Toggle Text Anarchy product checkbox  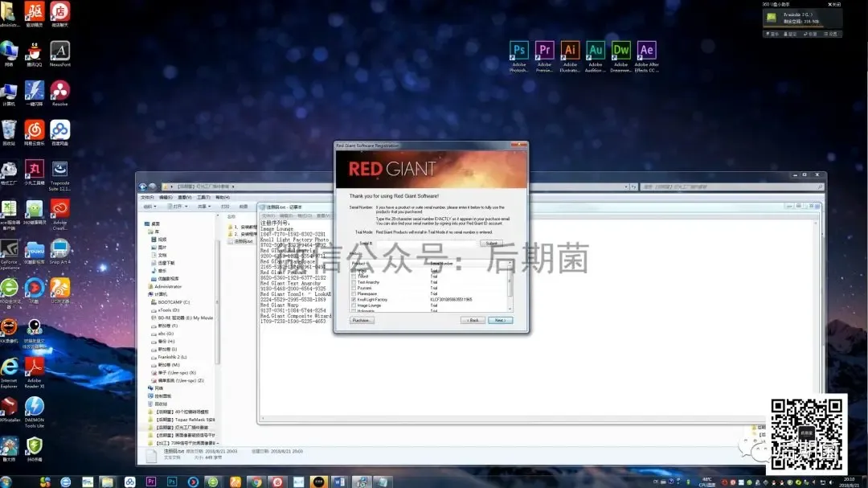pyautogui.click(x=354, y=282)
